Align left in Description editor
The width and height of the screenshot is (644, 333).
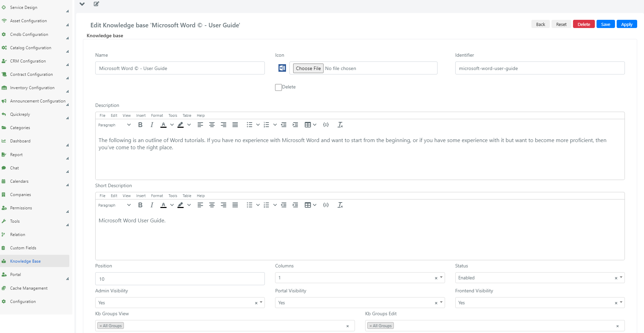(200, 125)
